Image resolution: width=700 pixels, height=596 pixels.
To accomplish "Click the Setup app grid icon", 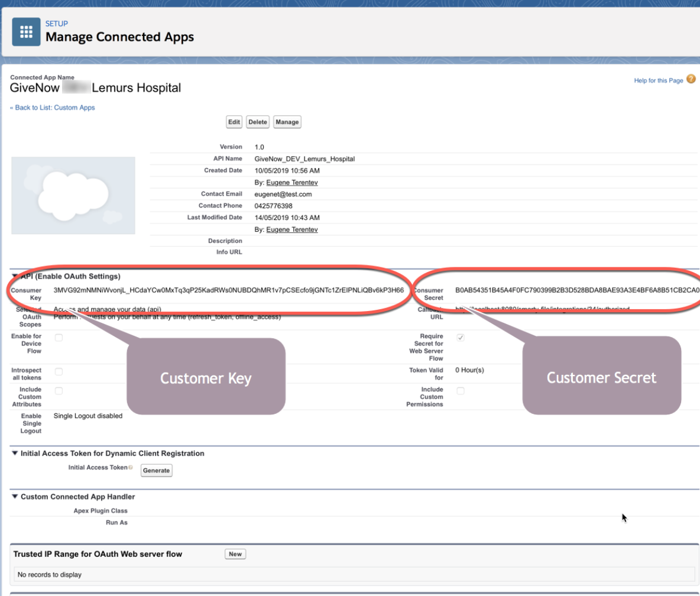I will click(26, 32).
